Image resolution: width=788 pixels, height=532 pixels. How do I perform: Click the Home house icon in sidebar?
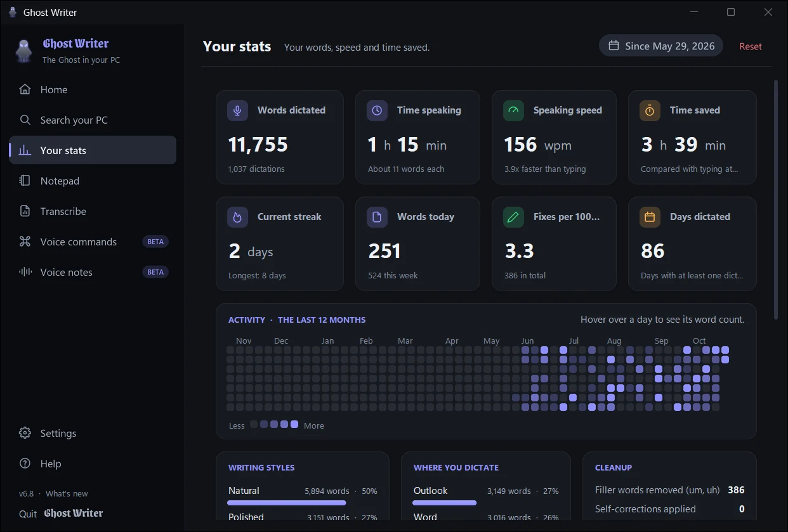25,89
